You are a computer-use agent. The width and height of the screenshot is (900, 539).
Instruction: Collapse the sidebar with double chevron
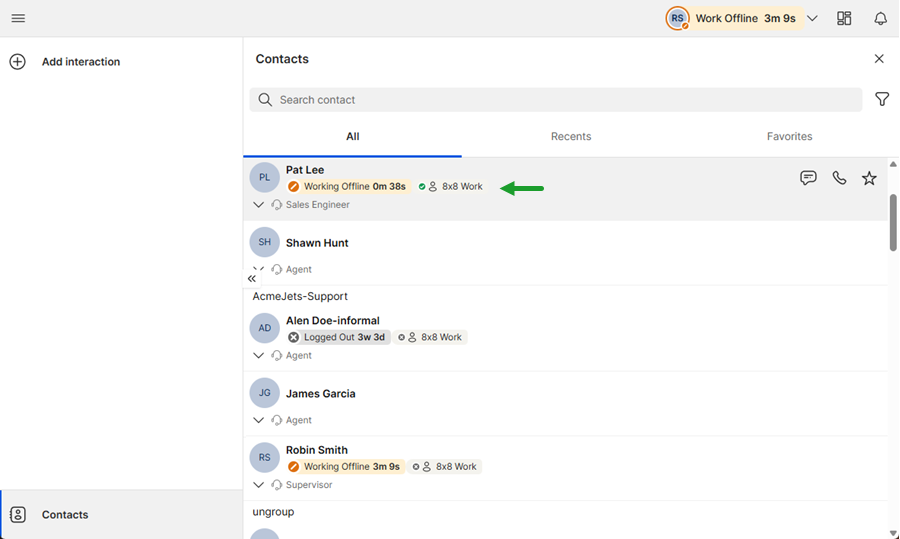pos(251,279)
